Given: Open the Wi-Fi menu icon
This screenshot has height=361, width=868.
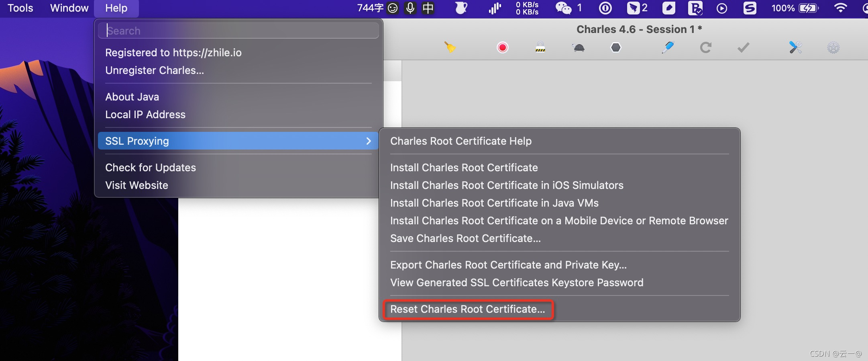Looking at the screenshot, I should coord(840,8).
